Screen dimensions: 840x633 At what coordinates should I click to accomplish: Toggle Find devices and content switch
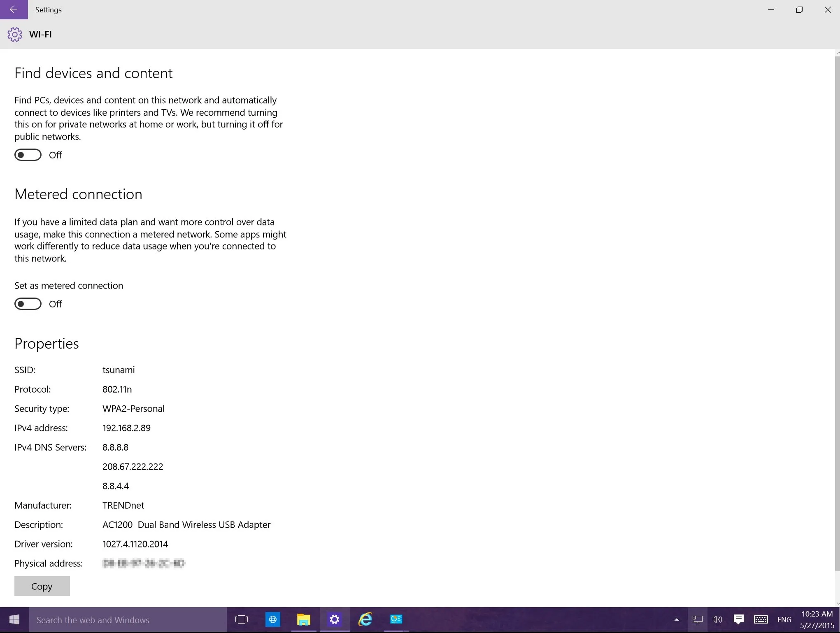pyautogui.click(x=28, y=155)
